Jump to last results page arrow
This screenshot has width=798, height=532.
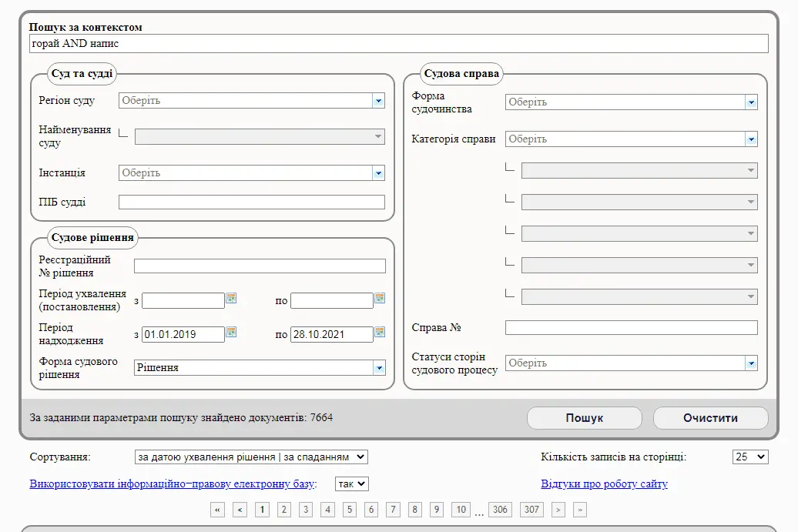point(580,510)
